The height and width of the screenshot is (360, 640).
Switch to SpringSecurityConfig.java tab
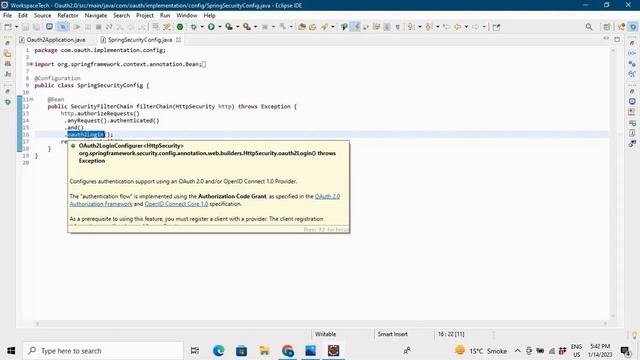[x=140, y=40]
